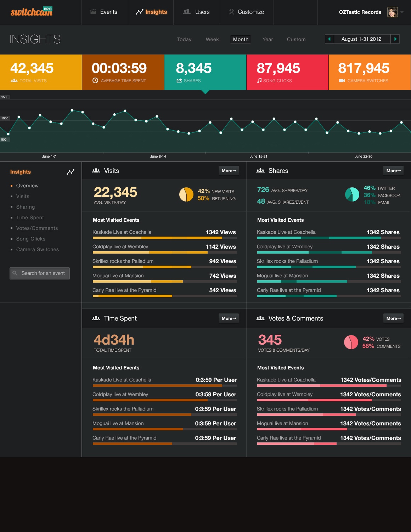Click the Switchcam Pro logo
The height and width of the screenshot is (532, 411).
coord(31,12)
